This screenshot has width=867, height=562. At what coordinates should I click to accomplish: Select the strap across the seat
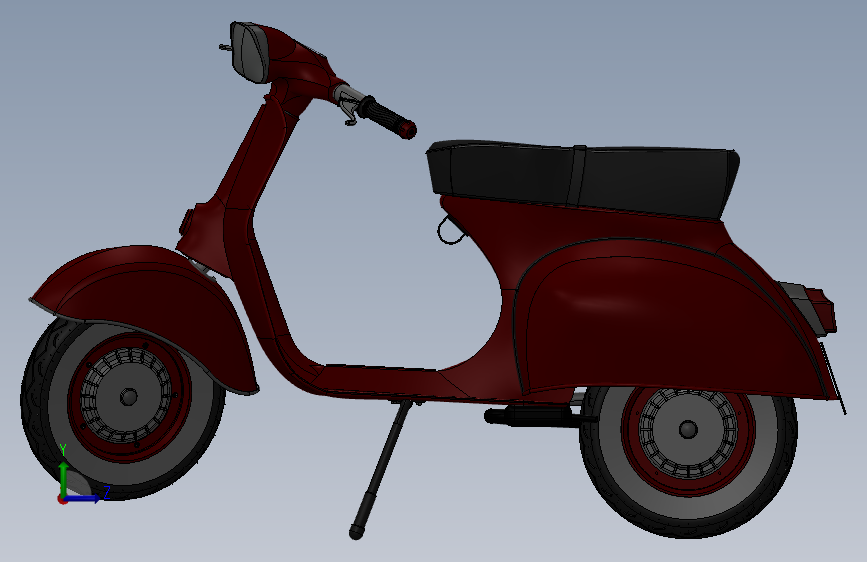pos(578,176)
